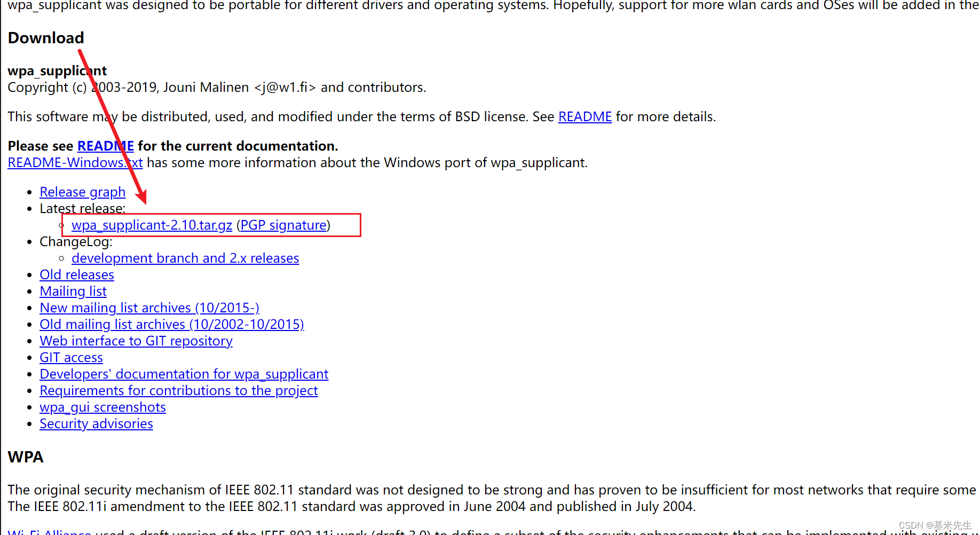Open the PGP signature link
Image resolution: width=980 pixels, height=535 pixels.
pos(283,225)
